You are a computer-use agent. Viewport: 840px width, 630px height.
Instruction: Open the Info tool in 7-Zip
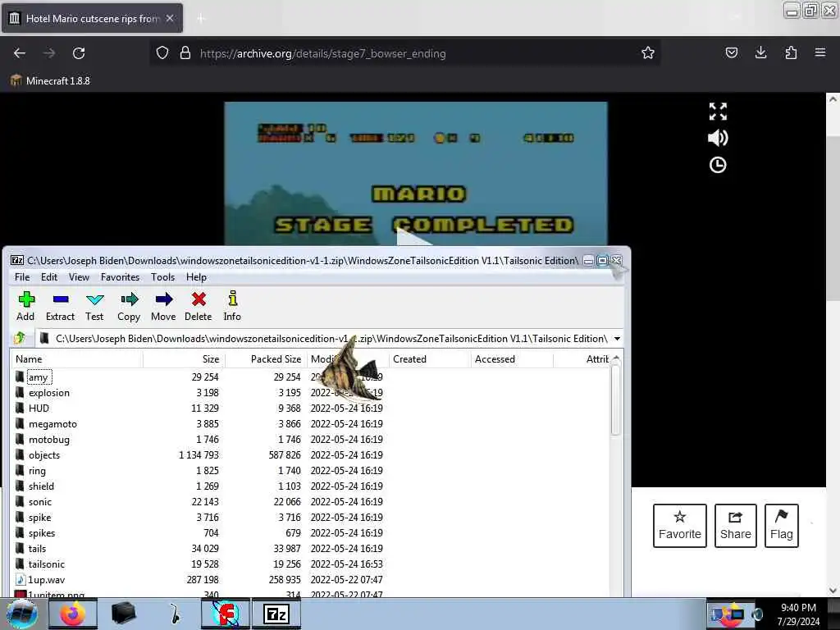point(232,306)
